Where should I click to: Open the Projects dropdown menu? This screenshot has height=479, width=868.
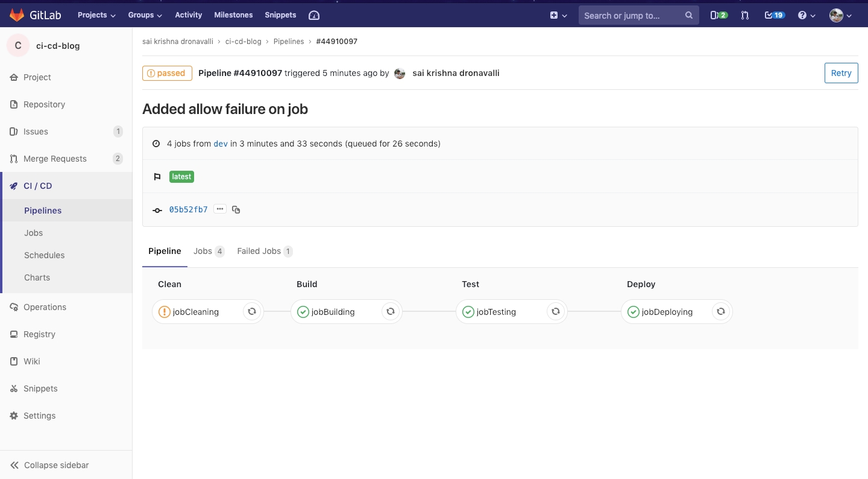pos(96,15)
